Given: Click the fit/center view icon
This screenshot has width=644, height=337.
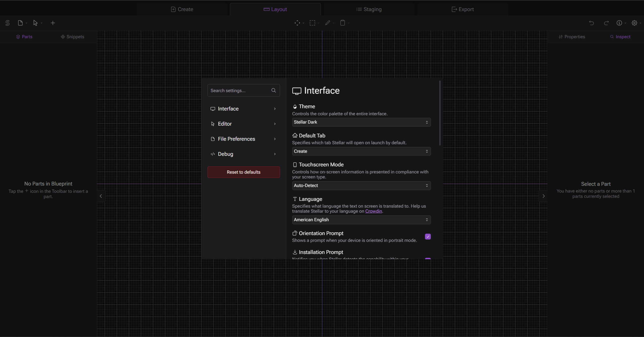Looking at the screenshot, I should [x=297, y=23].
